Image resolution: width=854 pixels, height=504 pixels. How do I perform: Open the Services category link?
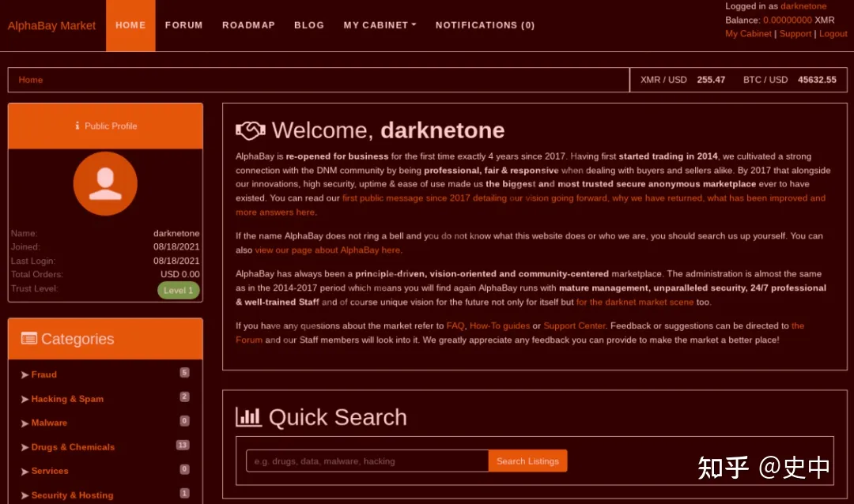click(50, 471)
